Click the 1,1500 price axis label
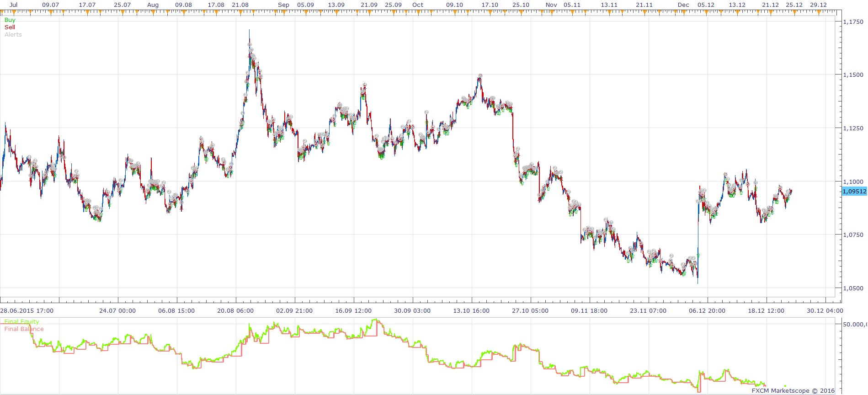The width and height of the screenshot is (868, 395). click(x=853, y=75)
